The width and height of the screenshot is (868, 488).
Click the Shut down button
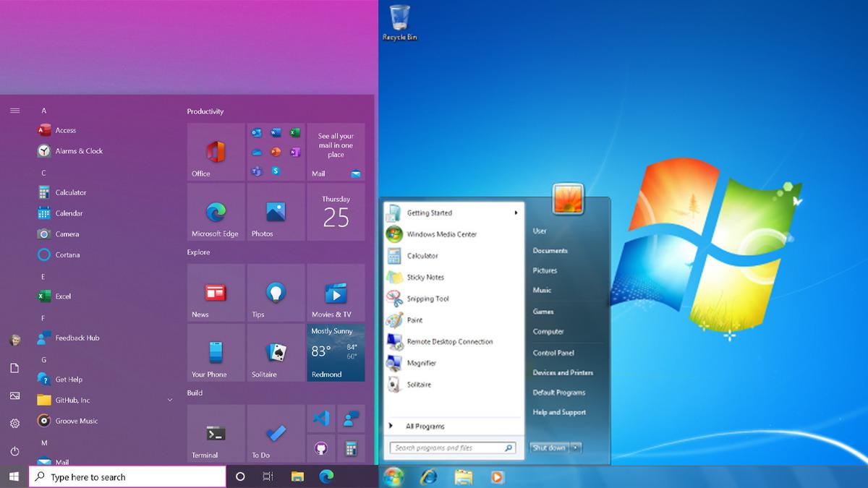pos(550,448)
